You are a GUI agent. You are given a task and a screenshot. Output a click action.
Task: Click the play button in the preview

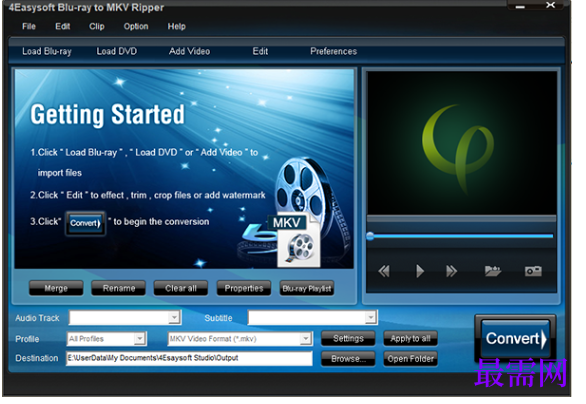420,271
